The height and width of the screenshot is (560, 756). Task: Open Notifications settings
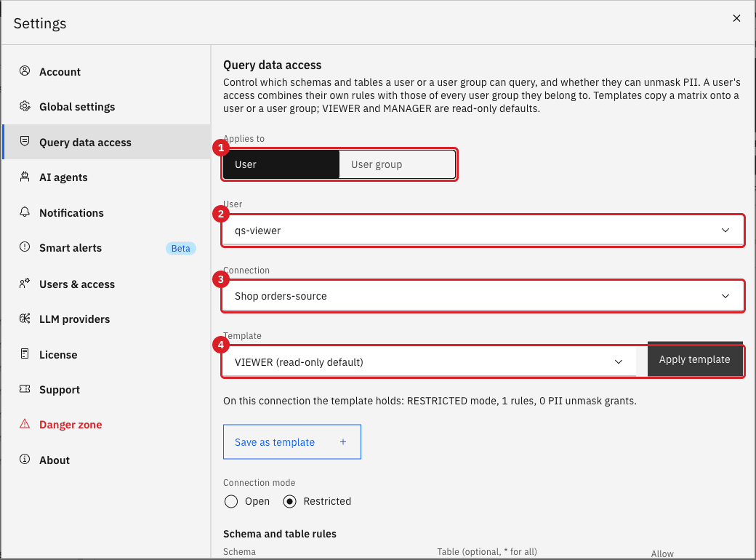(106, 212)
